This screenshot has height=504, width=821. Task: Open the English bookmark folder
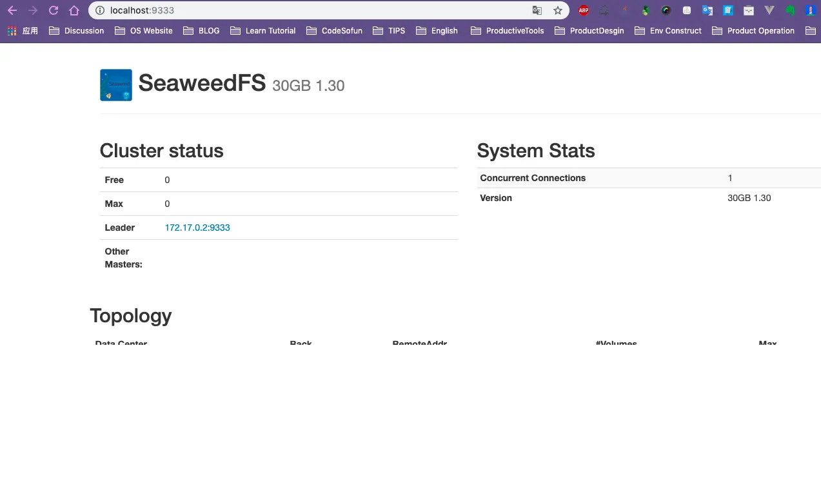pyautogui.click(x=437, y=30)
